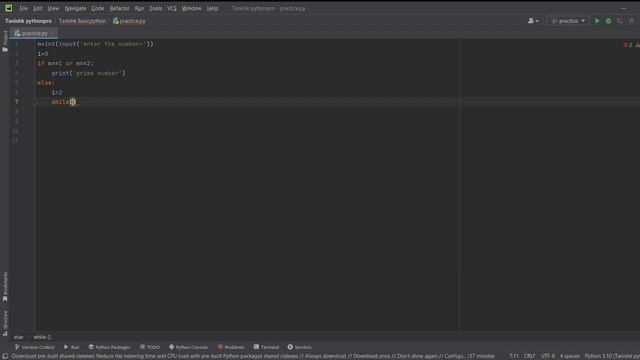Image resolution: width=640 pixels, height=360 pixels.
Task: Select practice.py breadcrumb in navigation bar
Action: [x=129, y=21]
